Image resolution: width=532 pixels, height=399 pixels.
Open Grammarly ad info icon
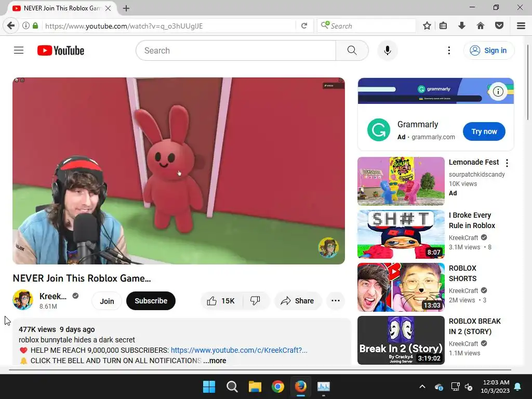click(x=498, y=91)
